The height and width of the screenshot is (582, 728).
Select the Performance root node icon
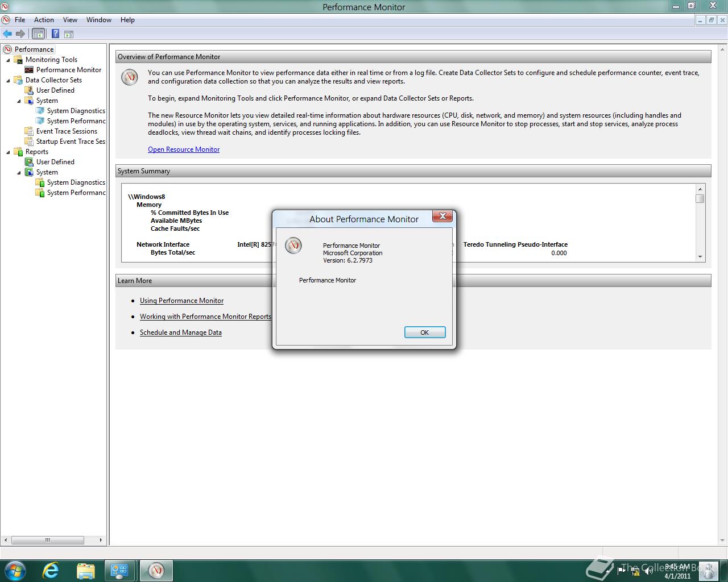(7, 49)
